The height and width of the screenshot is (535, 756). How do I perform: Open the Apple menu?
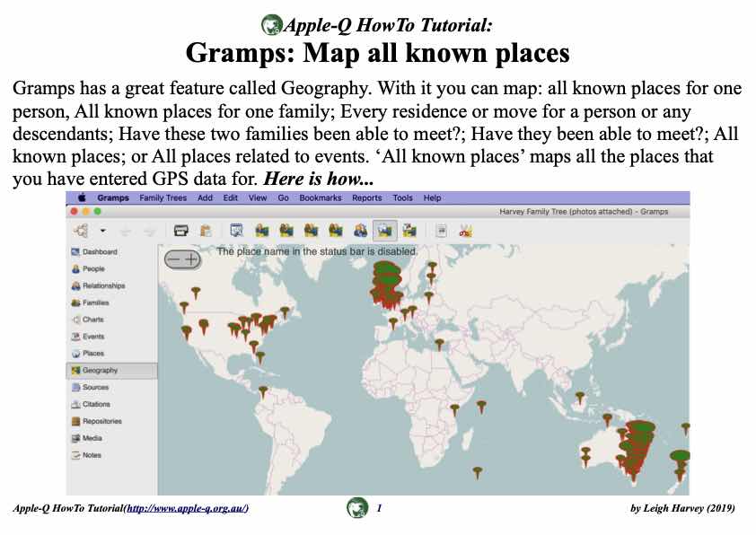pyautogui.click(x=82, y=197)
